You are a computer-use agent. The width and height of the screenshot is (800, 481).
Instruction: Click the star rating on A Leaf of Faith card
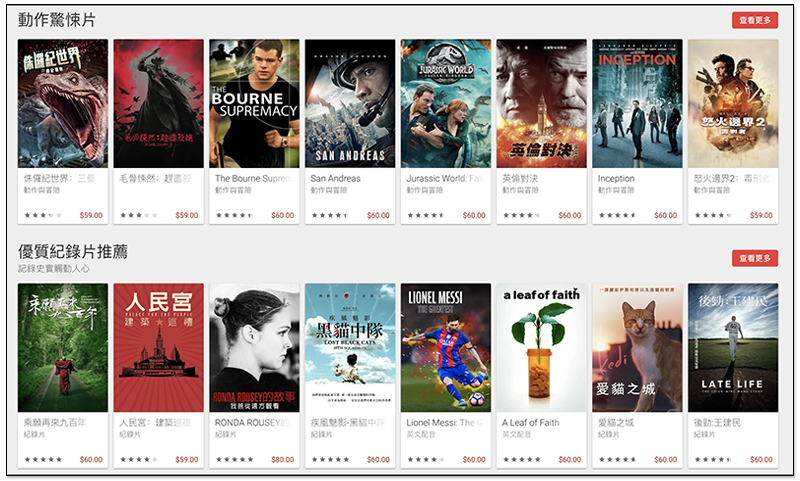click(x=521, y=460)
